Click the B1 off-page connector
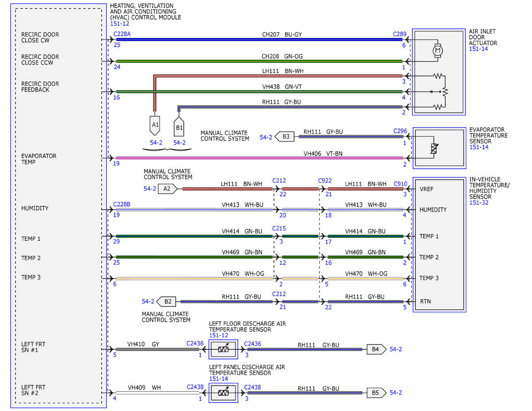 [x=180, y=127]
